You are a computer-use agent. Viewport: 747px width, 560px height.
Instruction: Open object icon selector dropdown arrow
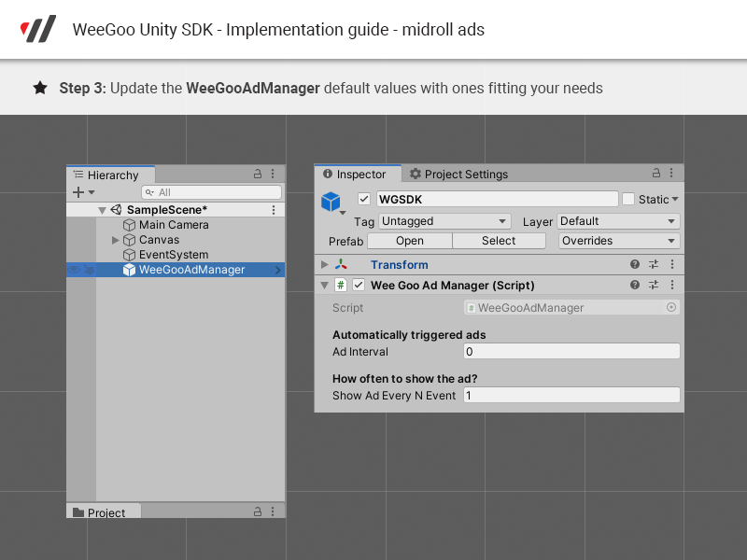[343, 213]
